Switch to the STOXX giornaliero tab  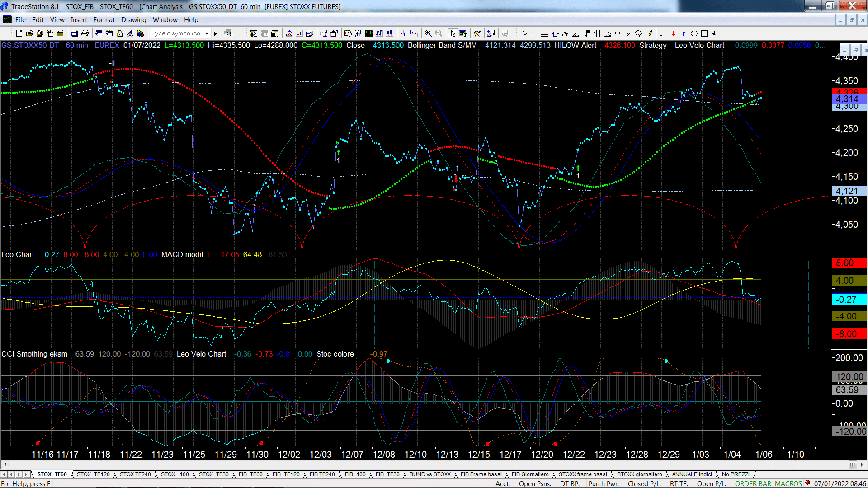[x=639, y=474]
